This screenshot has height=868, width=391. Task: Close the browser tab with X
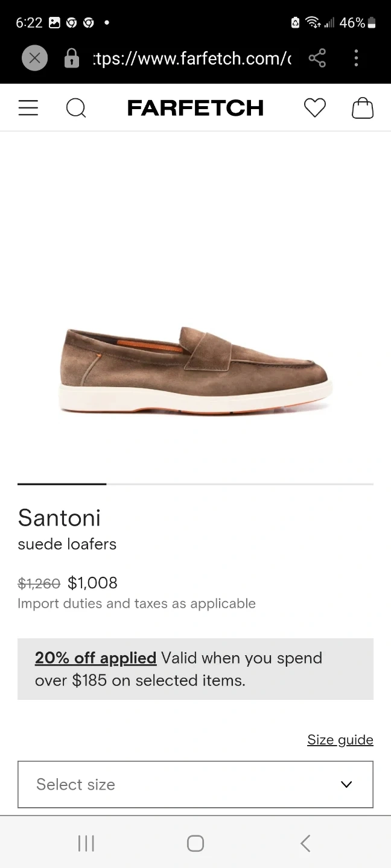point(34,58)
